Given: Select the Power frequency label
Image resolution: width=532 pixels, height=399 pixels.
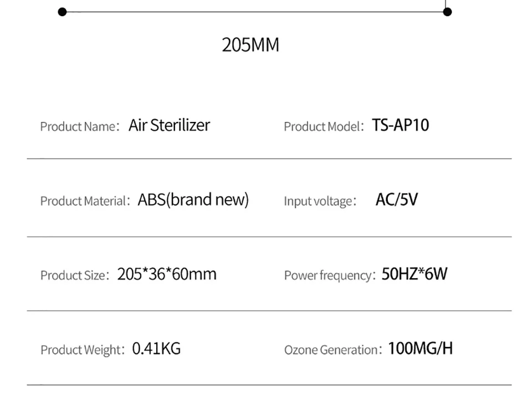Looking at the screenshot, I should click(x=330, y=275).
